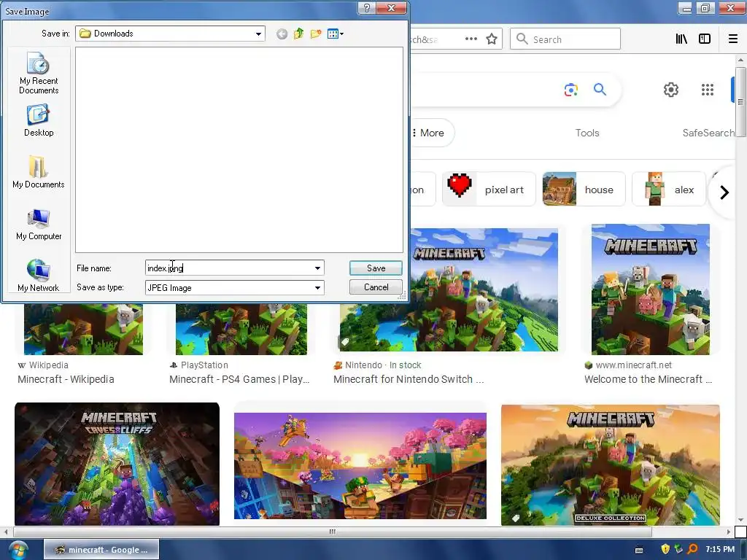This screenshot has height=560, width=747.
Task: Select the alex suggestion chip
Action: (x=669, y=190)
